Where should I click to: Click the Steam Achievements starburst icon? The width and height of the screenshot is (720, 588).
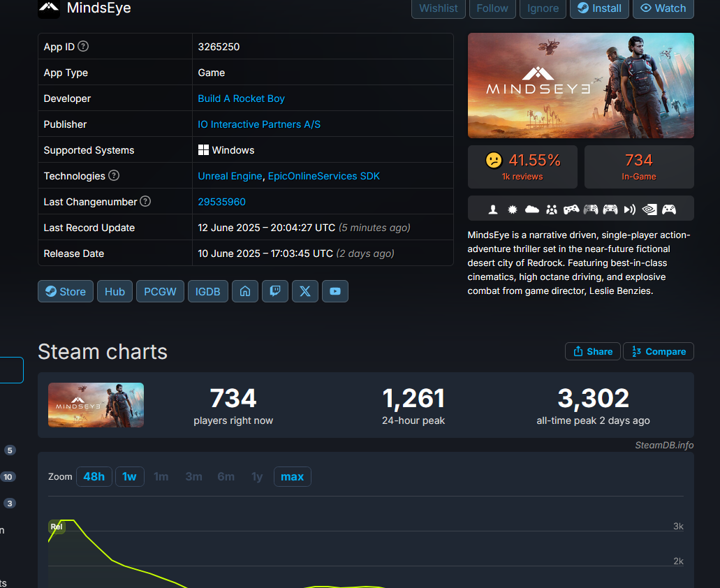click(513, 210)
